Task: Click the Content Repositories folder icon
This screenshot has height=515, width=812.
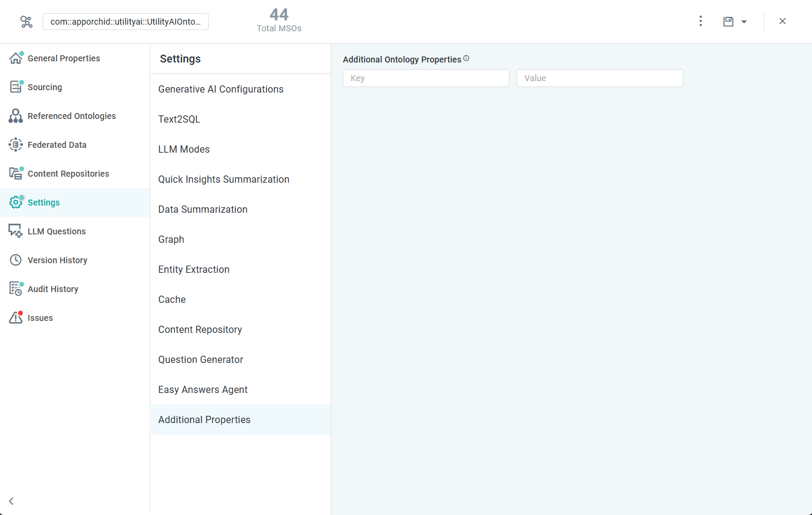Action: [16, 174]
